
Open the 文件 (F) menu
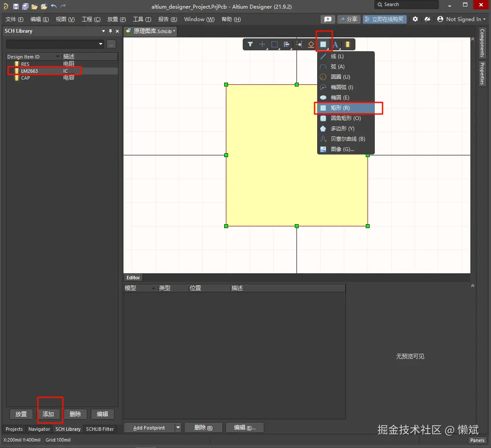click(x=14, y=19)
